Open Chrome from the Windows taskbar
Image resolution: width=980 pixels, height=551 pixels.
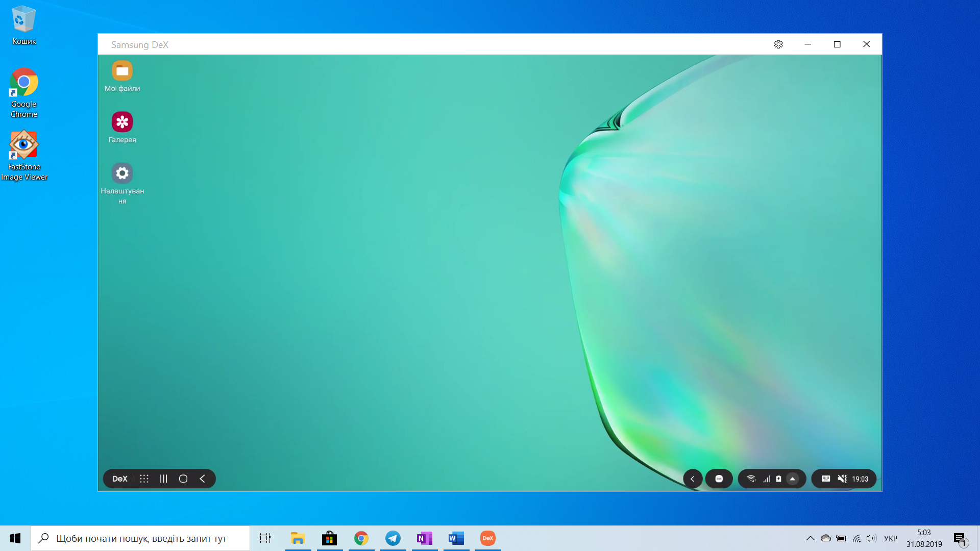pos(361,538)
